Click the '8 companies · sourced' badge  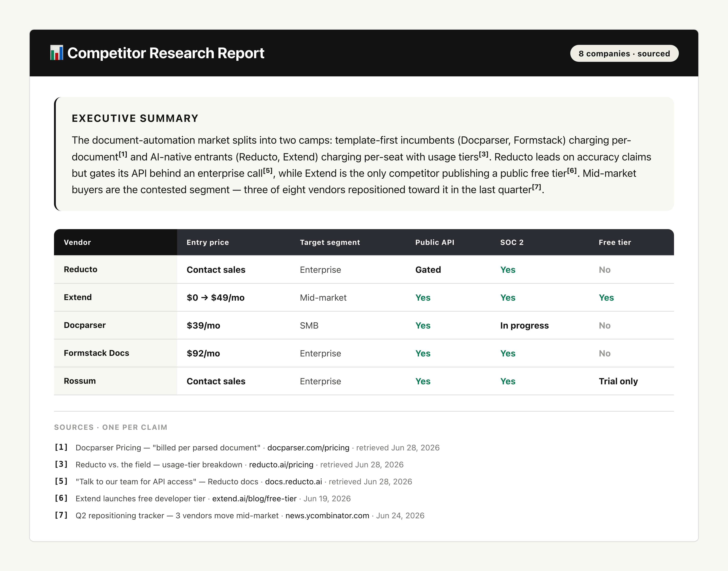[x=624, y=54]
